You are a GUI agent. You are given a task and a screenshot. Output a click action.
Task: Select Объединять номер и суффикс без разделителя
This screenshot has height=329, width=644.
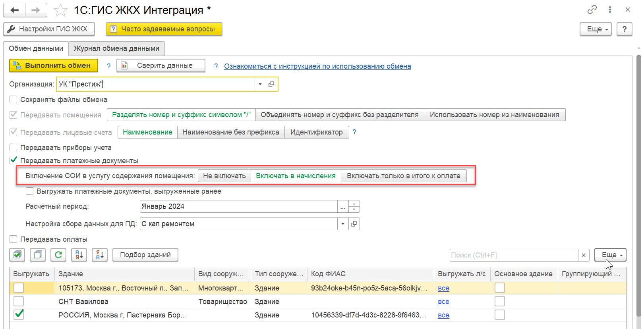[x=340, y=115]
